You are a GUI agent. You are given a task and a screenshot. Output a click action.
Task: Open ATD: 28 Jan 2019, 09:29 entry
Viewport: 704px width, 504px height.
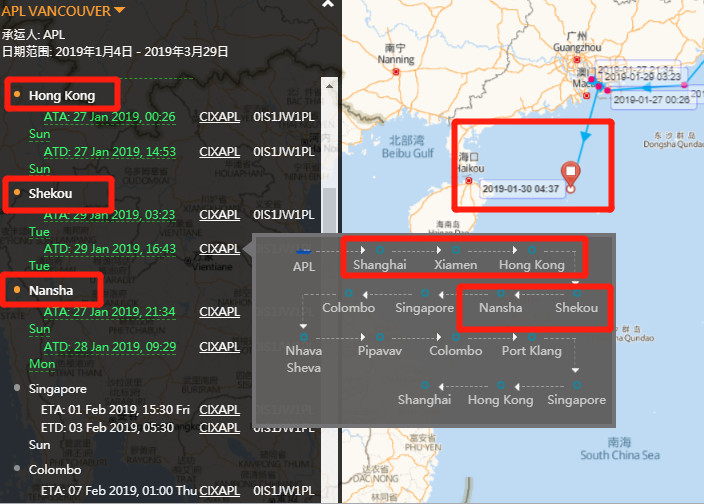pyautogui.click(x=110, y=346)
